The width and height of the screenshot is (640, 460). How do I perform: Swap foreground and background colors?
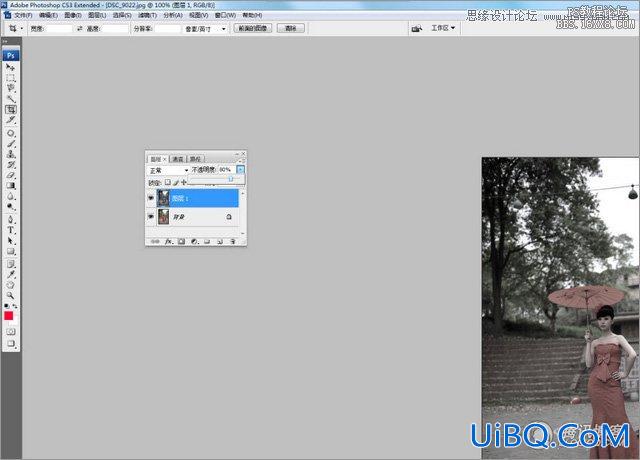point(15,306)
